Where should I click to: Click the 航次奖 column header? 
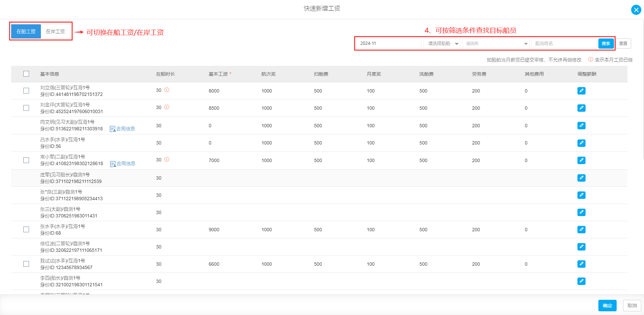[x=269, y=74]
